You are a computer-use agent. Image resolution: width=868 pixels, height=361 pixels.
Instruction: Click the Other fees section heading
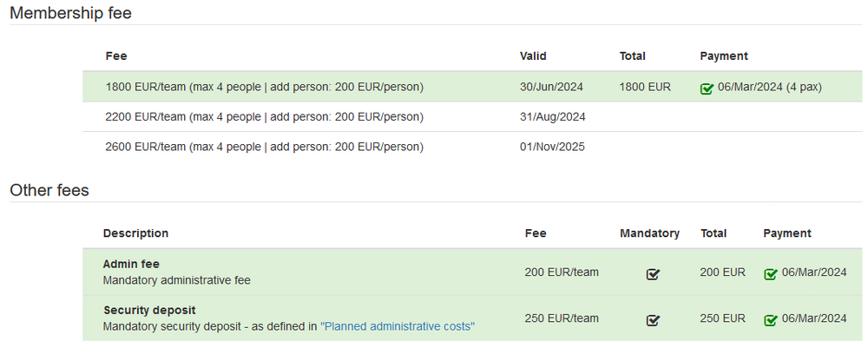49,190
